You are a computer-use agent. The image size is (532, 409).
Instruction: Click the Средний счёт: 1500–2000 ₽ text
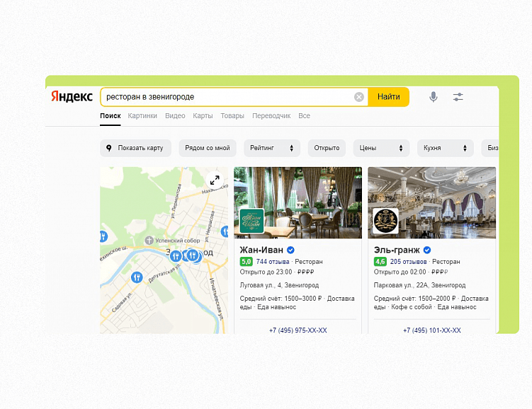414,299
